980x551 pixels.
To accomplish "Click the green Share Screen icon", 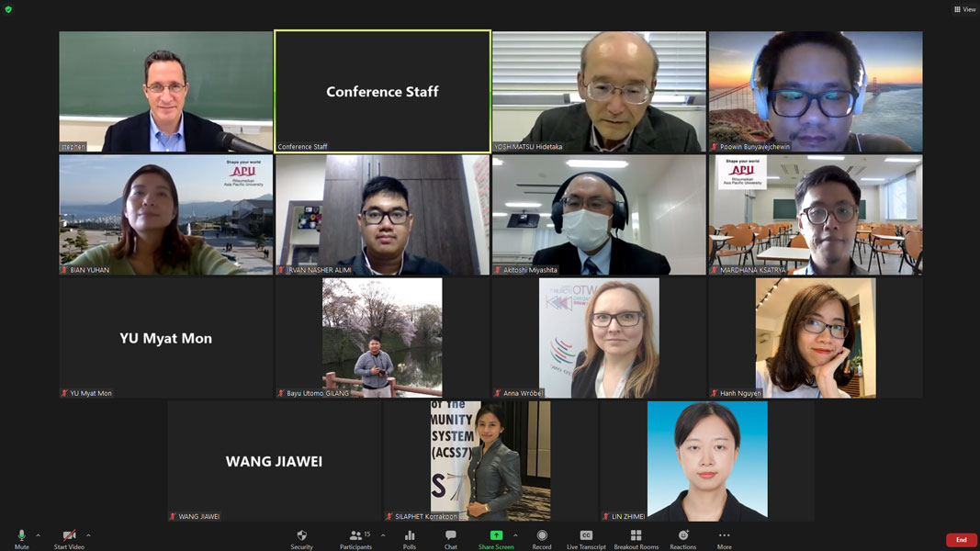I will click(x=496, y=536).
